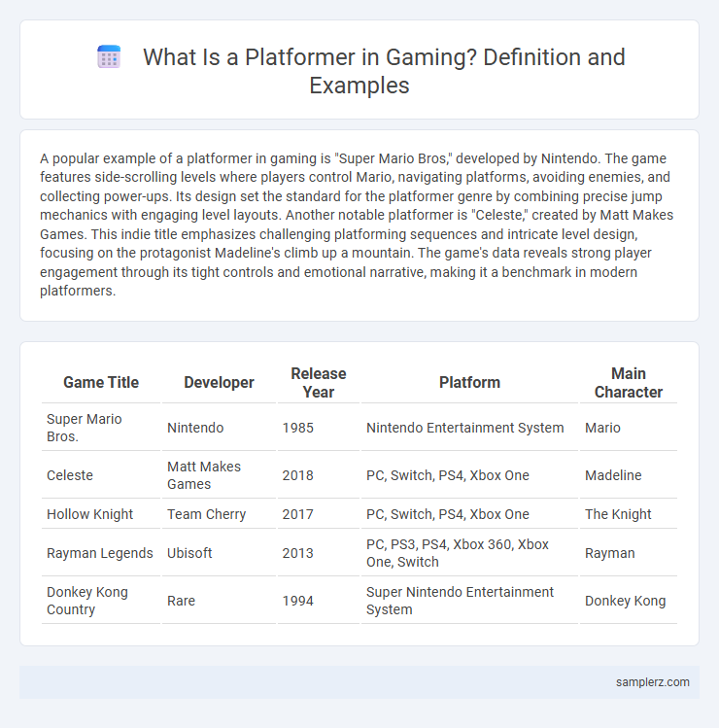
Task: Select the Release Year column header
Action: point(319,383)
